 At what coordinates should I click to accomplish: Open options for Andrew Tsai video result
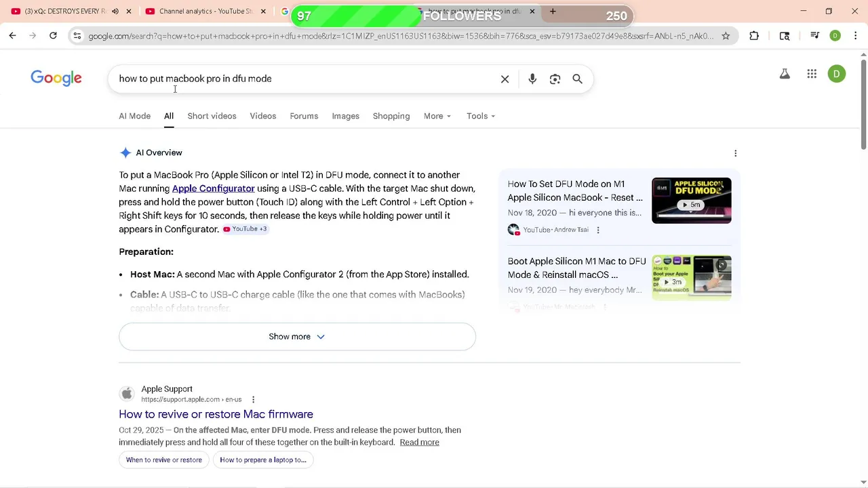click(597, 230)
